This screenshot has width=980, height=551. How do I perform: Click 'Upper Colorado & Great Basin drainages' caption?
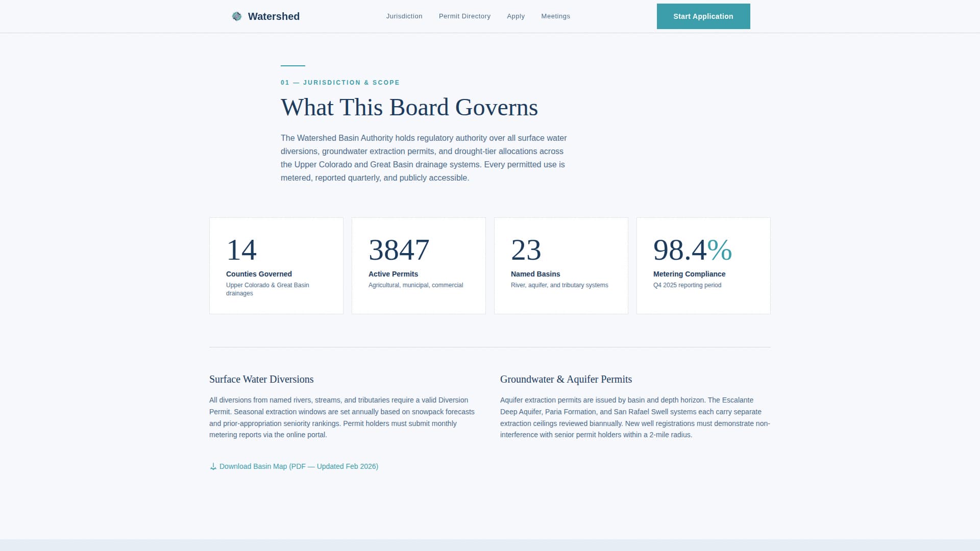click(267, 289)
